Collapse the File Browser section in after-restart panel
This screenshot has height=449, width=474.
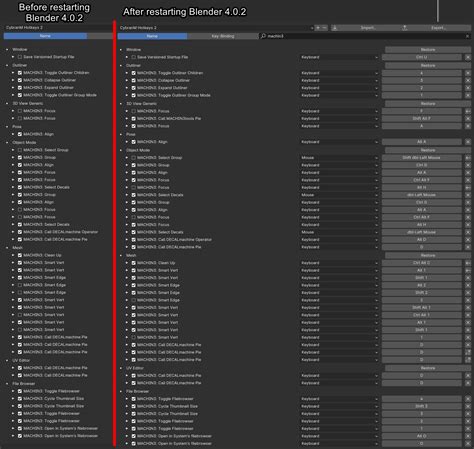pos(121,391)
